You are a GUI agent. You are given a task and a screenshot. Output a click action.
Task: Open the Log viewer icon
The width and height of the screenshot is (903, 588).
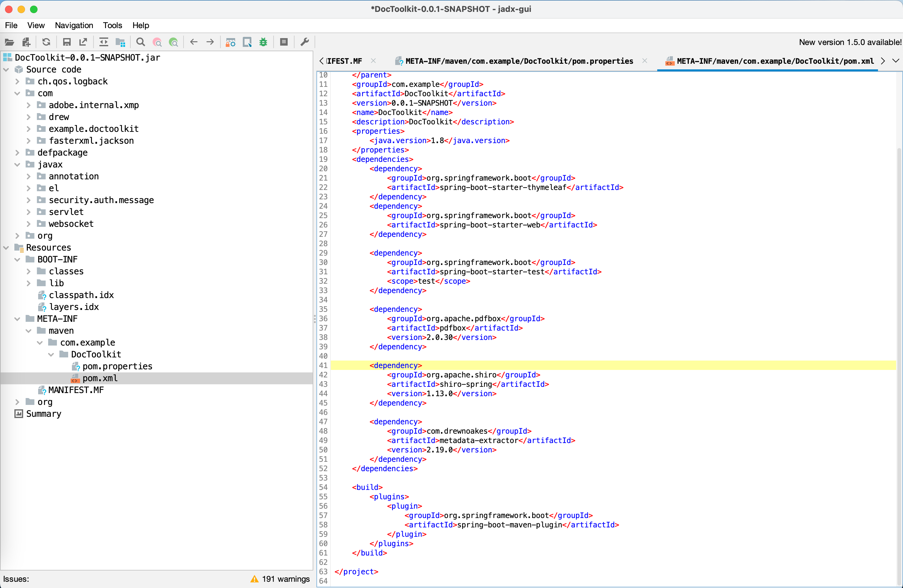click(284, 42)
